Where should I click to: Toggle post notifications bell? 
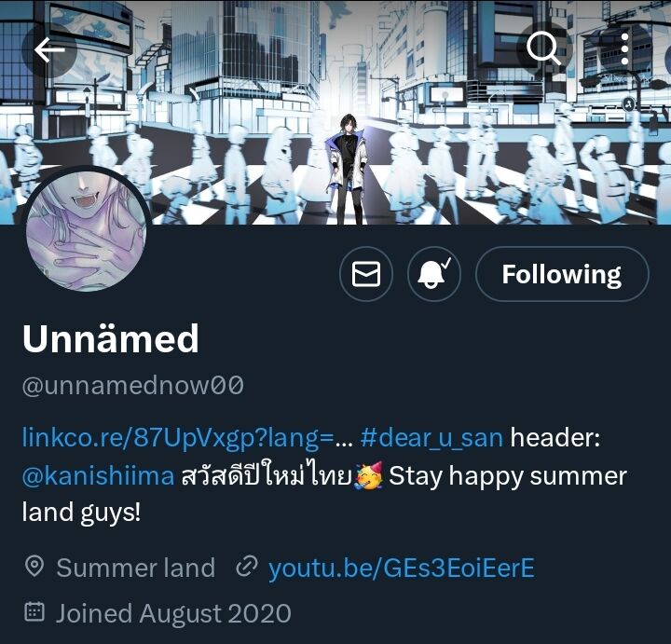(434, 274)
